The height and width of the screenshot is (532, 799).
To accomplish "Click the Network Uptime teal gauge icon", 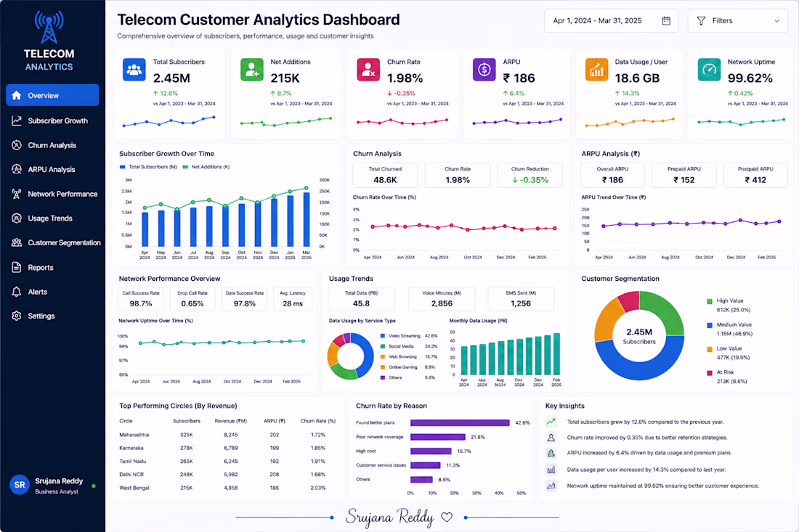I will coord(709,70).
